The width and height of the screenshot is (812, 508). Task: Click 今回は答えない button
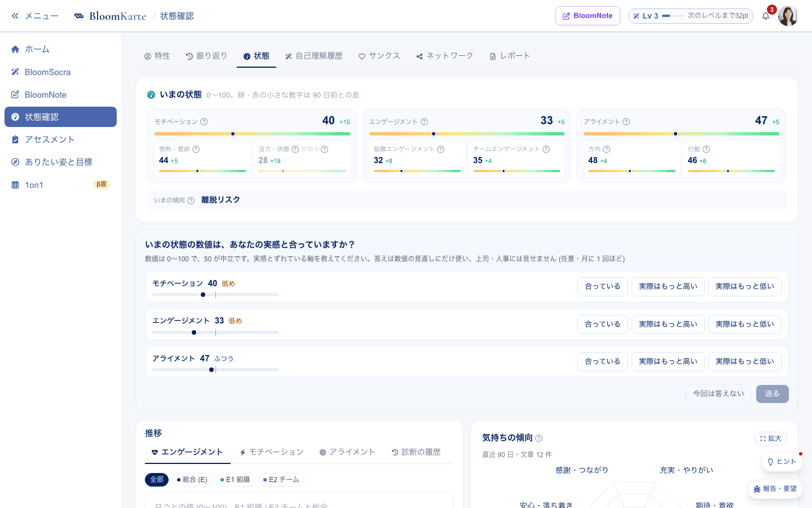point(718,394)
